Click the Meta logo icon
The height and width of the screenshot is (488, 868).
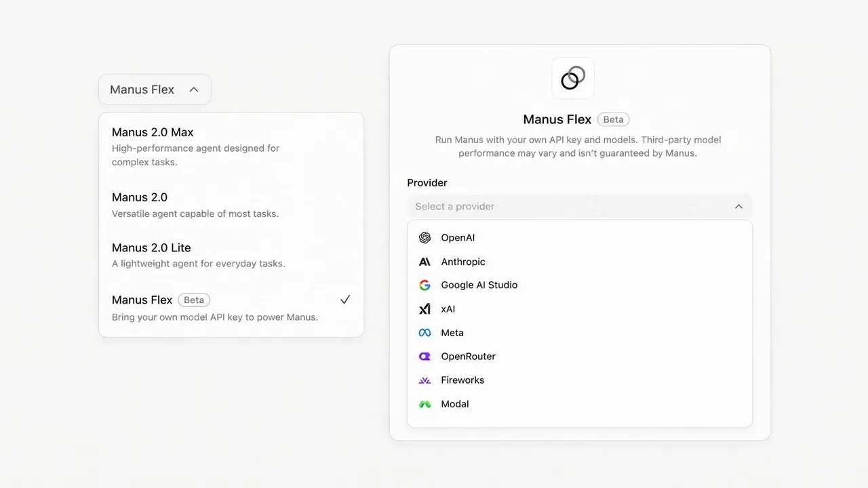425,333
